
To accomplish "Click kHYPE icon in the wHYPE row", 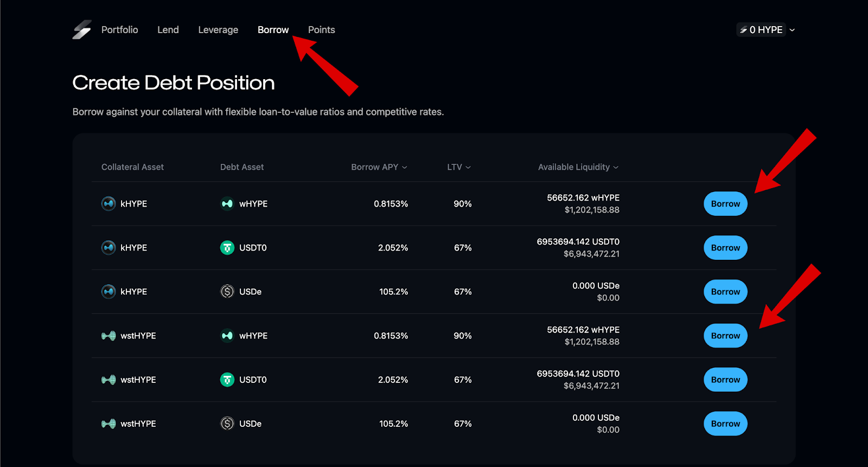I will click(x=108, y=204).
